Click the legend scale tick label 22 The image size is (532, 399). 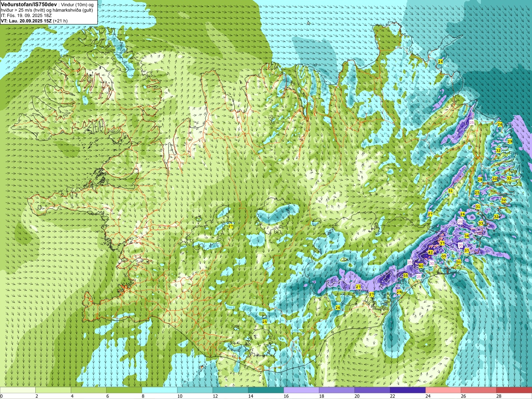(393, 396)
